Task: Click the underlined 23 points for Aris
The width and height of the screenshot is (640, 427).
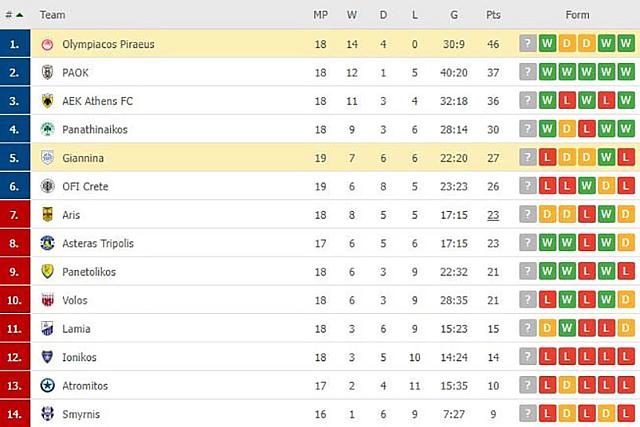Action: [493, 214]
